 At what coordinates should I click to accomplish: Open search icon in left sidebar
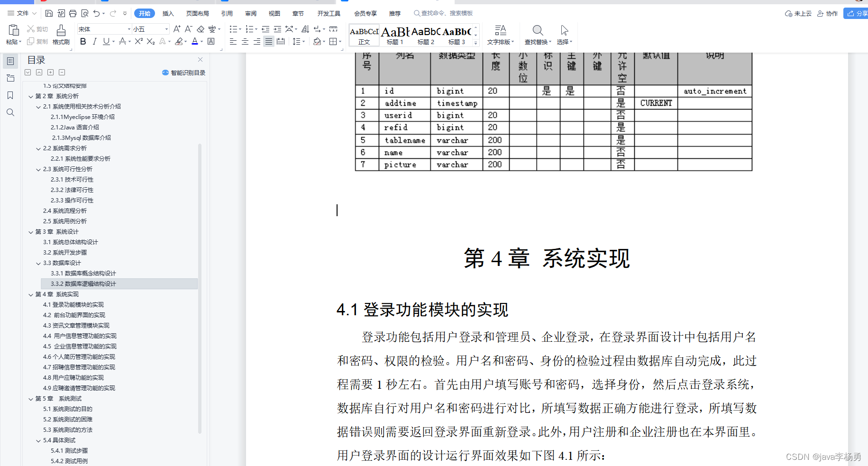10,112
